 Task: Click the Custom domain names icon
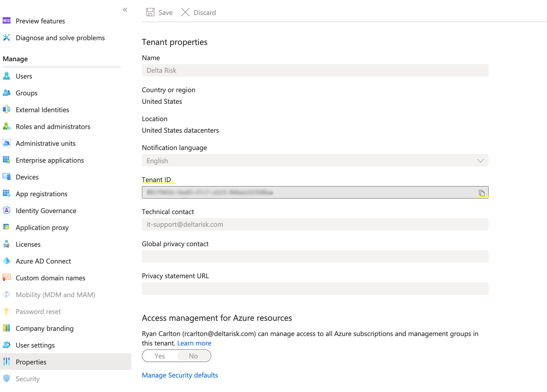pos(7,278)
